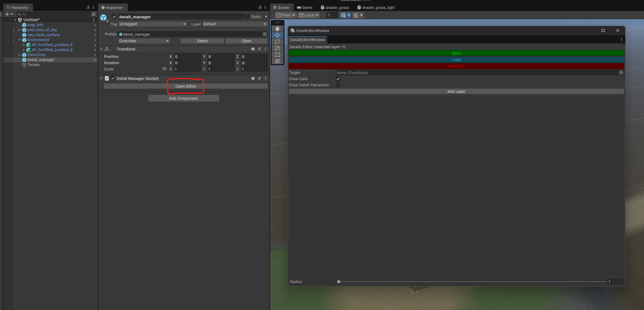The width and height of the screenshot is (644, 310).
Task: Select the Scale tool icon
Action: tap(277, 48)
